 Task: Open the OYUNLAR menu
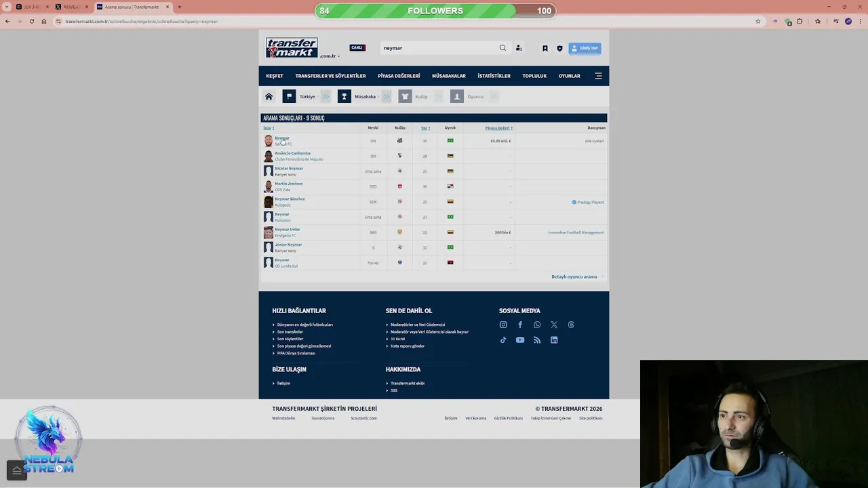569,76
